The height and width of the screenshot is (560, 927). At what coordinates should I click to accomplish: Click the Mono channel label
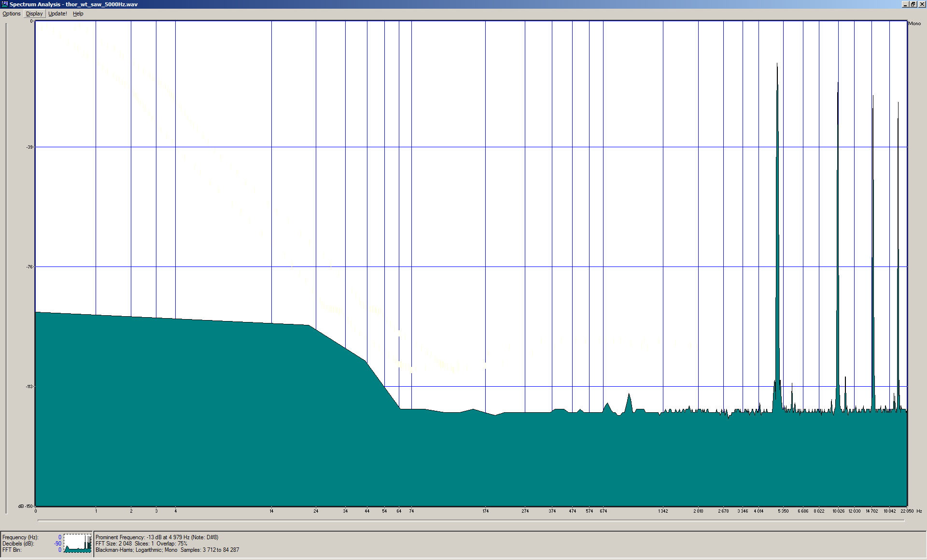coord(914,23)
